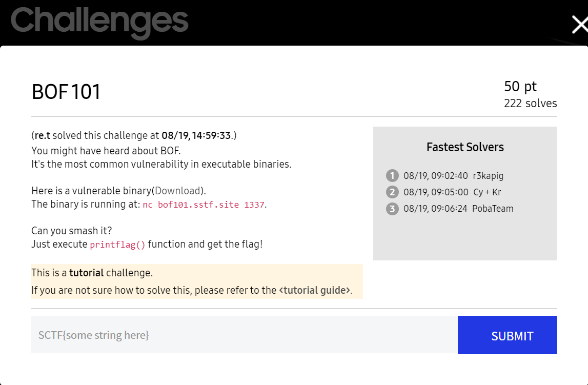Image resolution: width=588 pixels, height=385 pixels.
Task: Click the Fastest Solvers heading
Action: tap(465, 147)
